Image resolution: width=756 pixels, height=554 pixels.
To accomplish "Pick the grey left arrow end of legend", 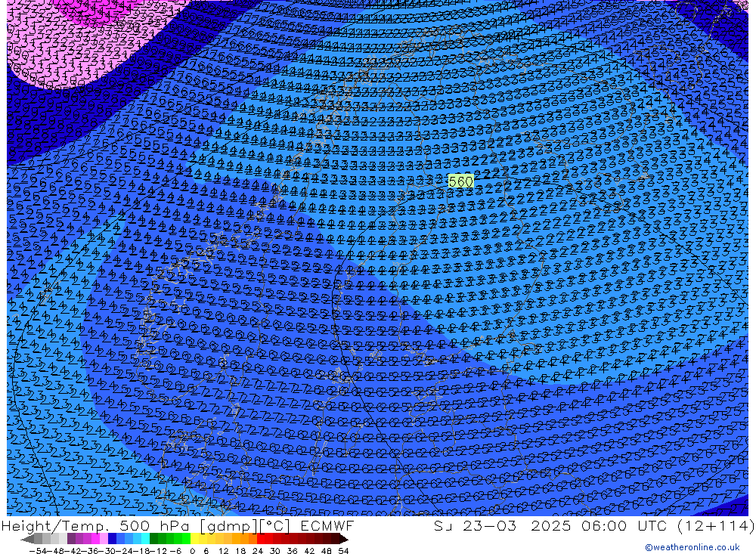I will [x=27, y=539].
